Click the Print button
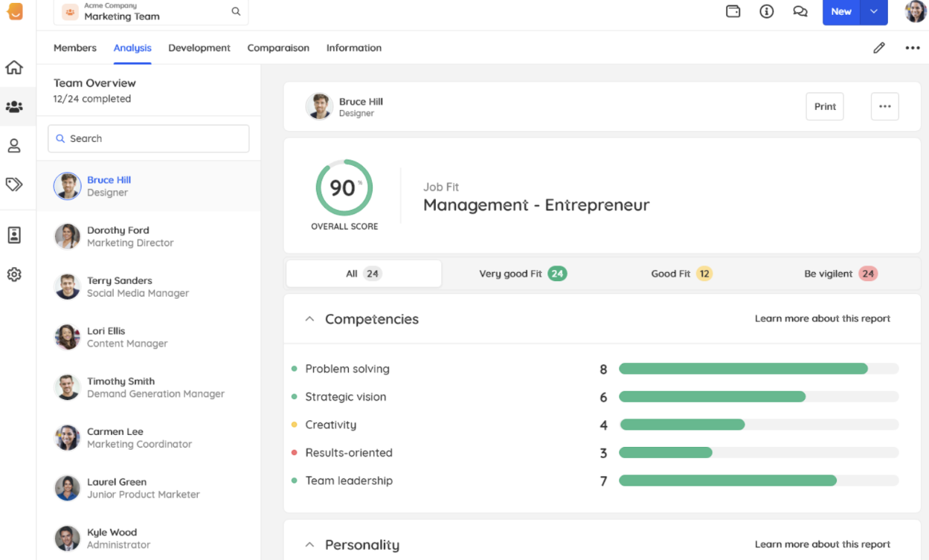 pyautogui.click(x=824, y=106)
